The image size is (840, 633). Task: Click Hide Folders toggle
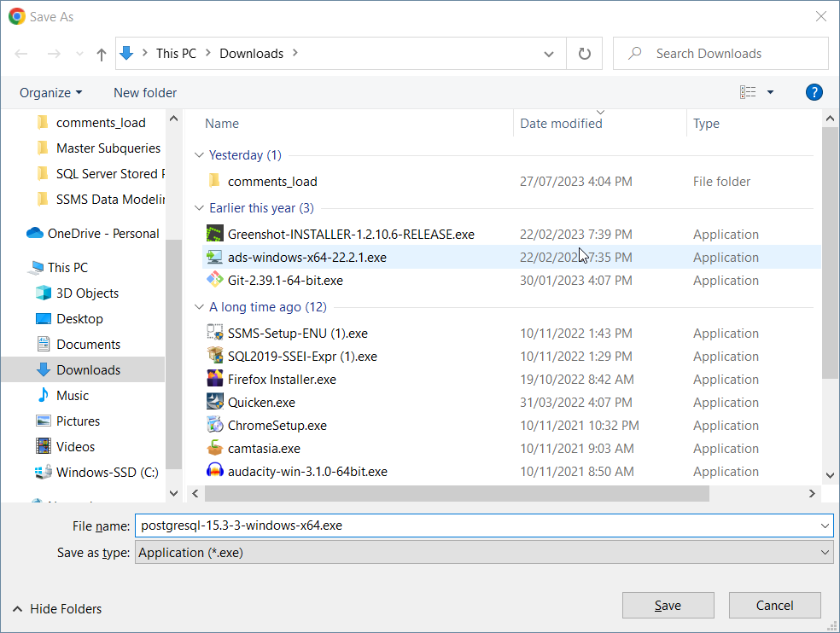(57, 609)
